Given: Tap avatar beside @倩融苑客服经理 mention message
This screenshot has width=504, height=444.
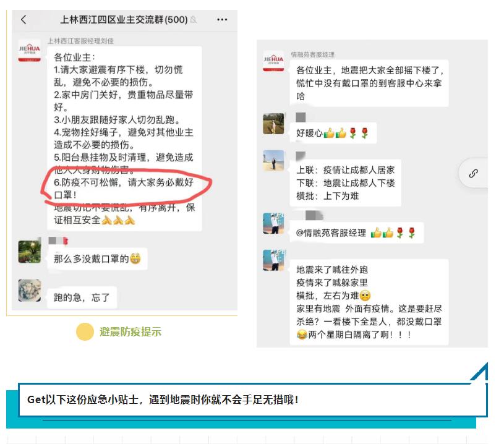Looking at the screenshot, I should 273,223.
